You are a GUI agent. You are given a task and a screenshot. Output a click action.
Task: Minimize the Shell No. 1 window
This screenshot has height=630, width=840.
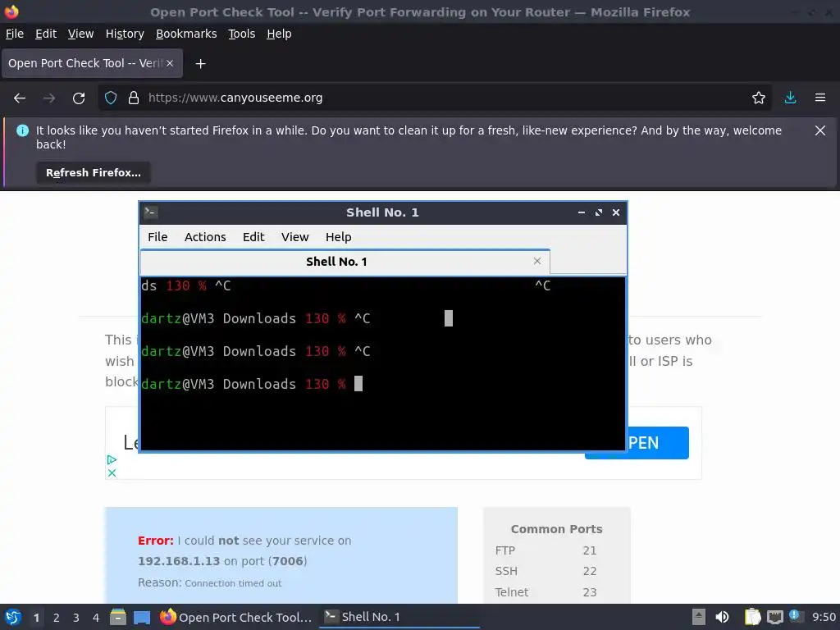pos(582,212)
